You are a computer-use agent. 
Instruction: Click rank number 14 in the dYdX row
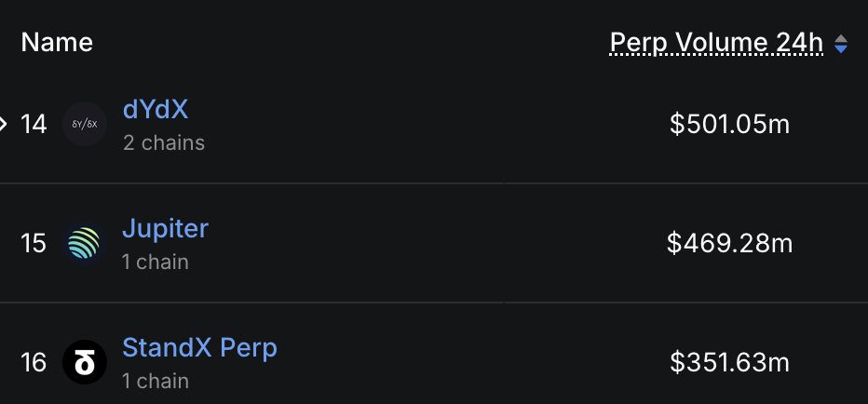tap(34, 124)
